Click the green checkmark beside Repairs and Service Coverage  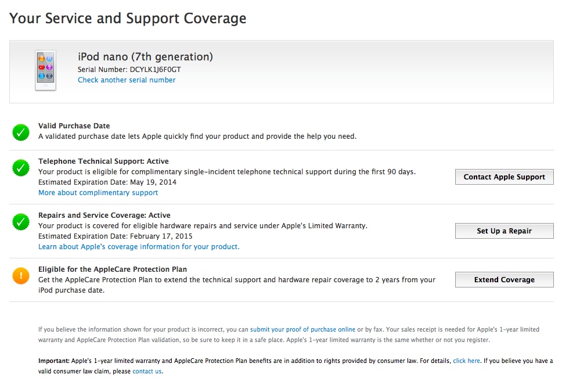point(21,222)
